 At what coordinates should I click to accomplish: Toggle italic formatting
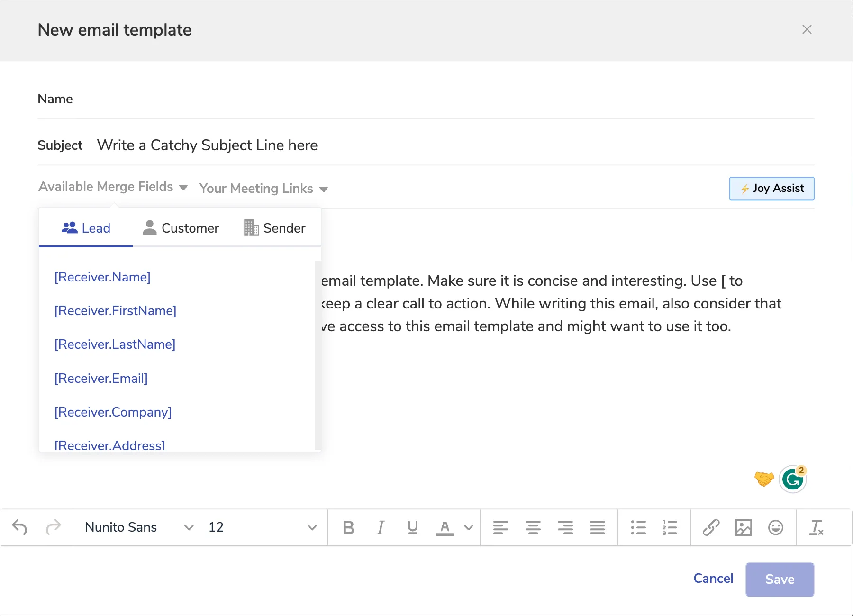click(x=381, y=527)
